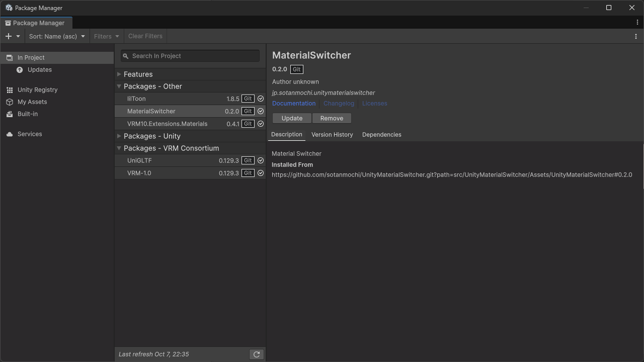Screen dimensions: 644x362
Task: Open the Documentation link
Action: point(294,104)
